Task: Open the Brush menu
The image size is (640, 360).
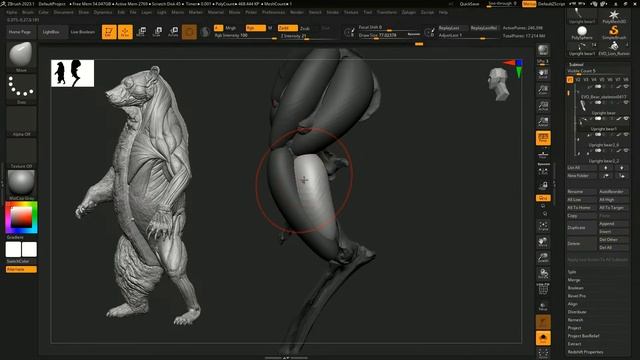Action: [x=28, y=12]
